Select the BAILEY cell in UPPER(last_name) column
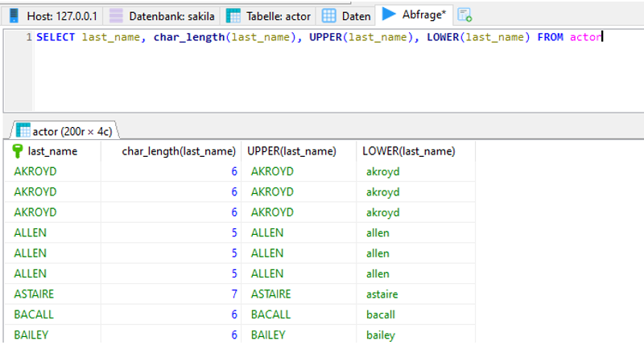Screen dimensions: 644x345 [x=270, y=335]
